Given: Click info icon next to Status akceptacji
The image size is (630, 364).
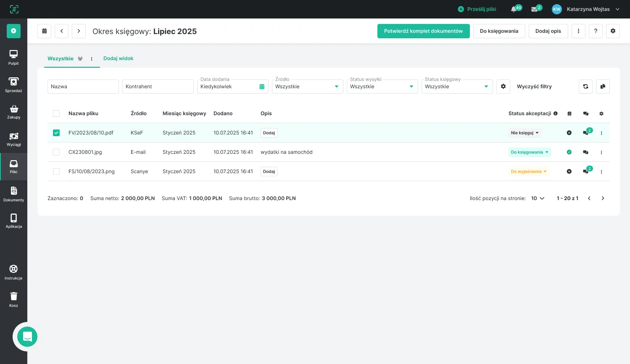Looking at the screenshot, I should (556, 113).
